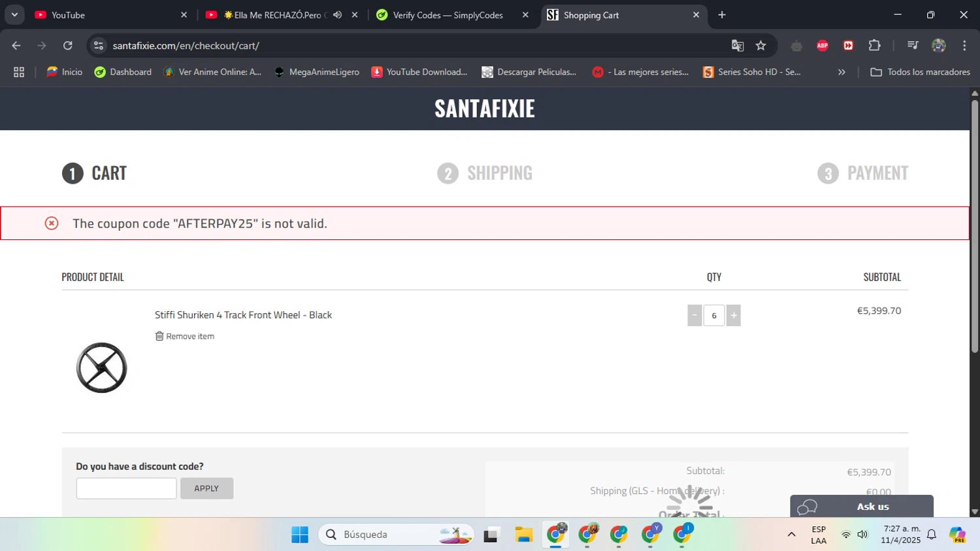The image size is (980, 551).
Task: Open Las mejores series bookmark
Action: tap(641, 72)
